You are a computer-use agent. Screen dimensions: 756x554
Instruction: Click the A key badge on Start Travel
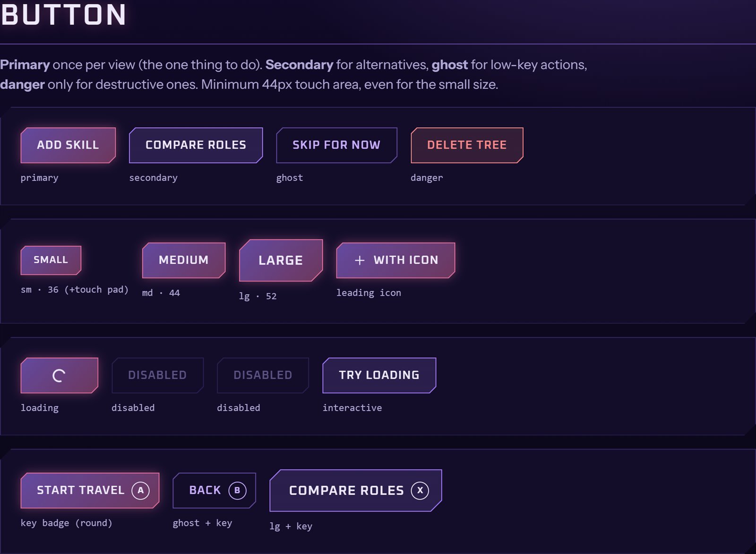(x=140, y=490)
